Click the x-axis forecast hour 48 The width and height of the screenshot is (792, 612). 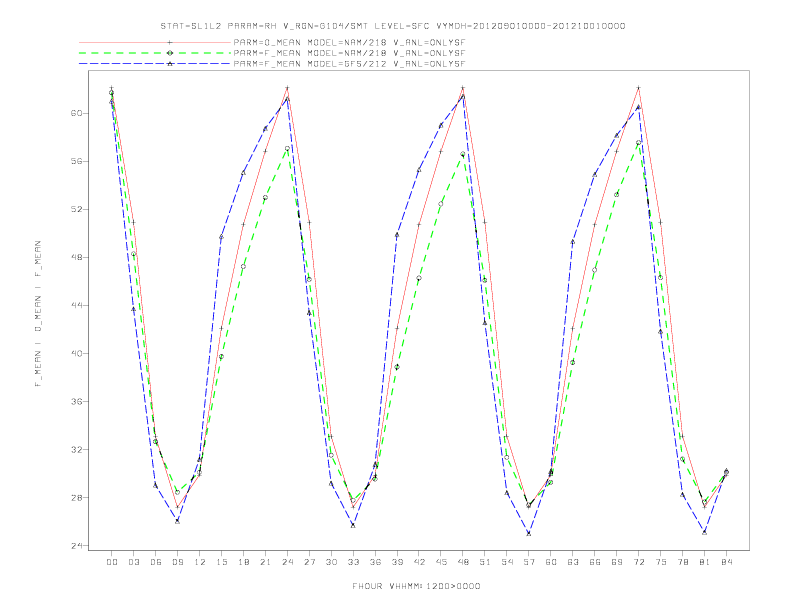pyautogui.click(x=463, y=562)
